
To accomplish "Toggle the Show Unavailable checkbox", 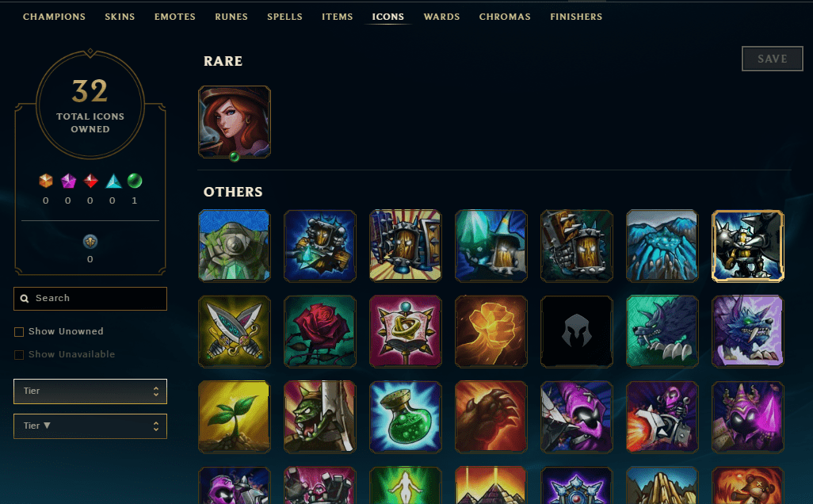I will [19, 355].
